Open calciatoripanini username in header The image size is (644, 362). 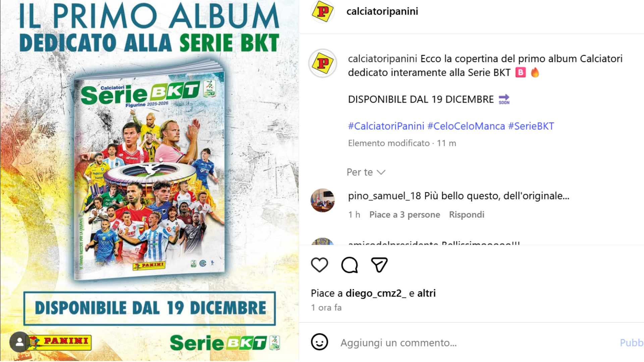pos(382,11)
